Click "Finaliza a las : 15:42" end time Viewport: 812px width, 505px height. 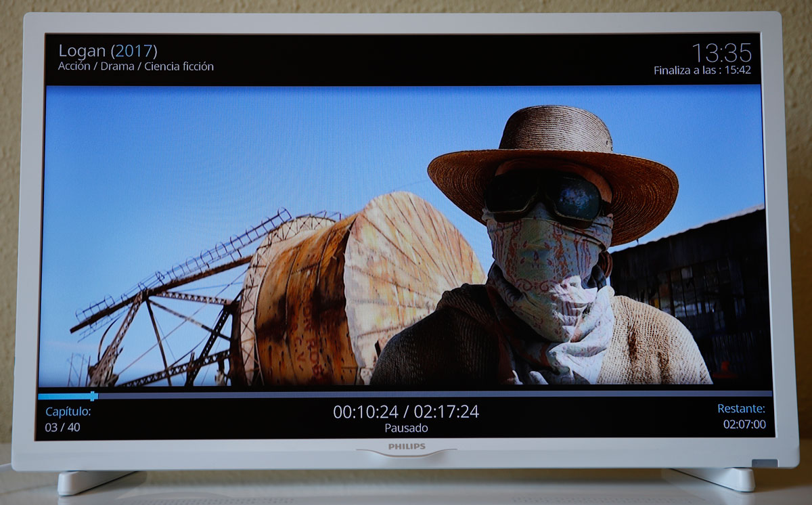(702, 70)
